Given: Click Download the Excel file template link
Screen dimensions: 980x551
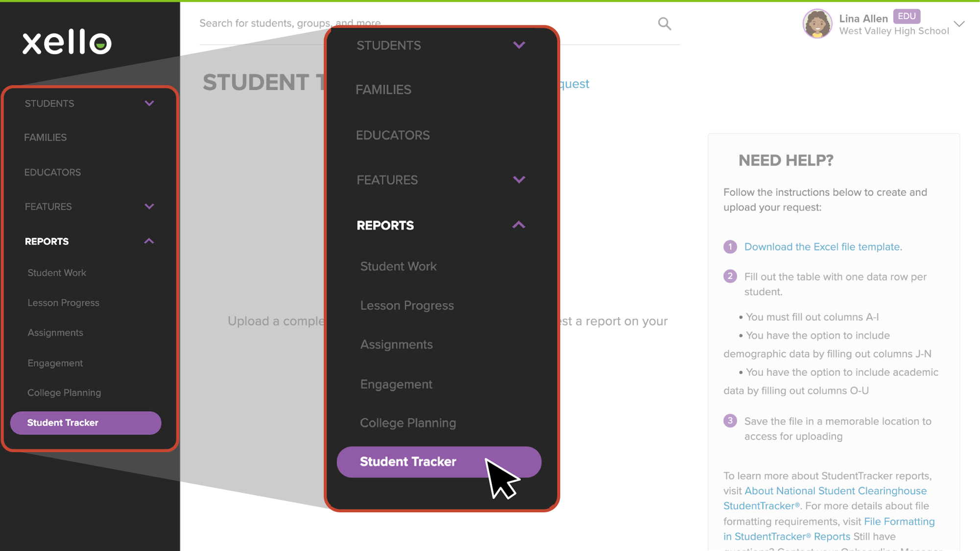Looking at the screenshot, I should 822,247.
